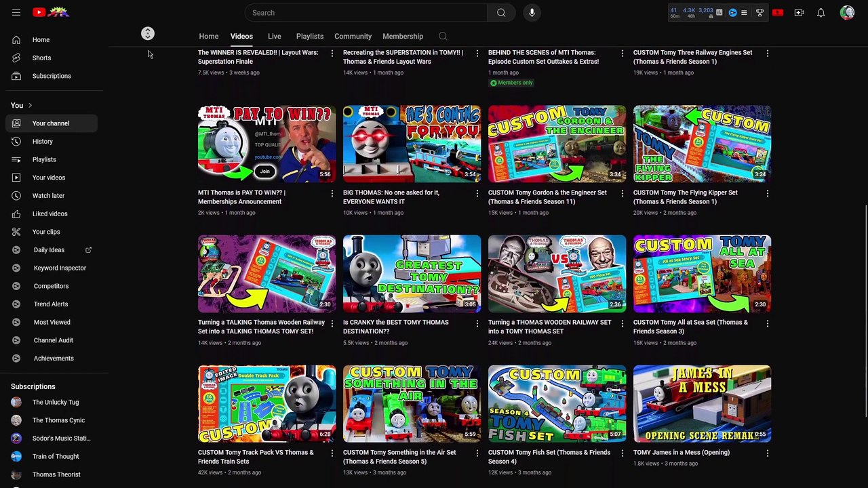Open title 'CUSTOM Tomy Something in the Air Set'

point(399,457)
